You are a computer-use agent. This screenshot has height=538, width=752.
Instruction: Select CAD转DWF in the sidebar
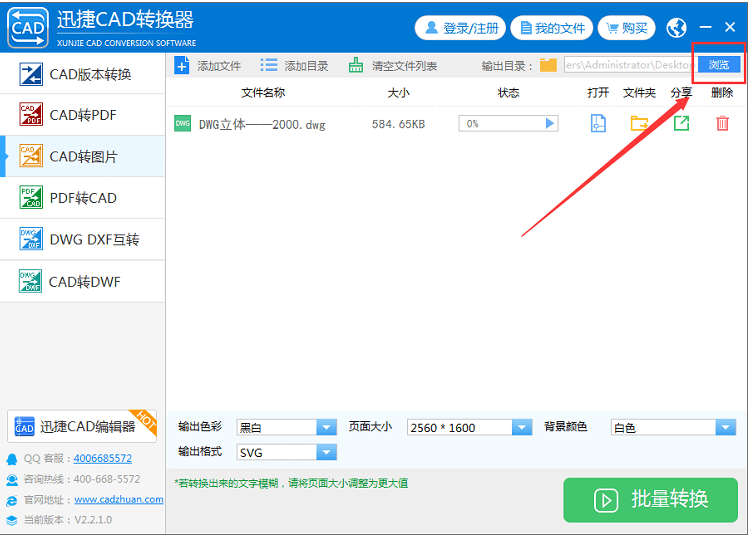click(x=82, y=281)
